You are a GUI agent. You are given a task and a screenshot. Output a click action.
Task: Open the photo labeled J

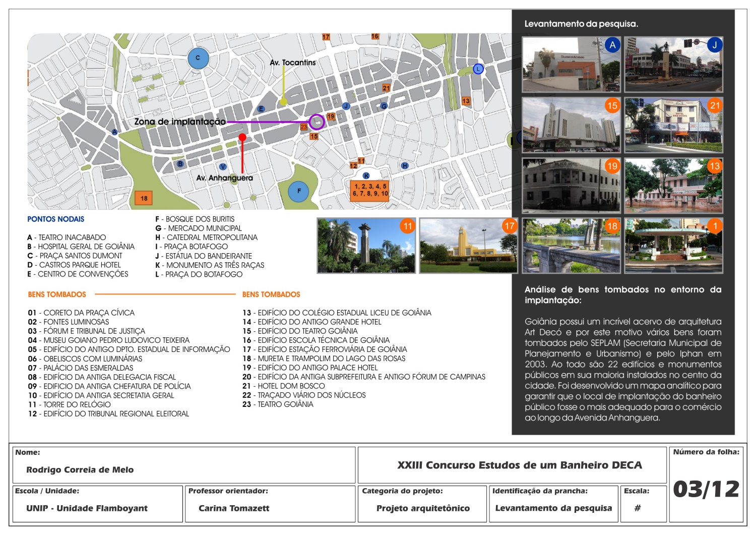[674, 64]
